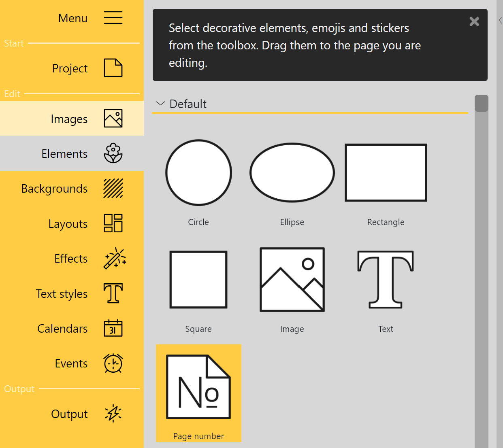Dismiss the decorative elements hint message
503x448 pixels.
pyautogui.click(x=474, y=21)
